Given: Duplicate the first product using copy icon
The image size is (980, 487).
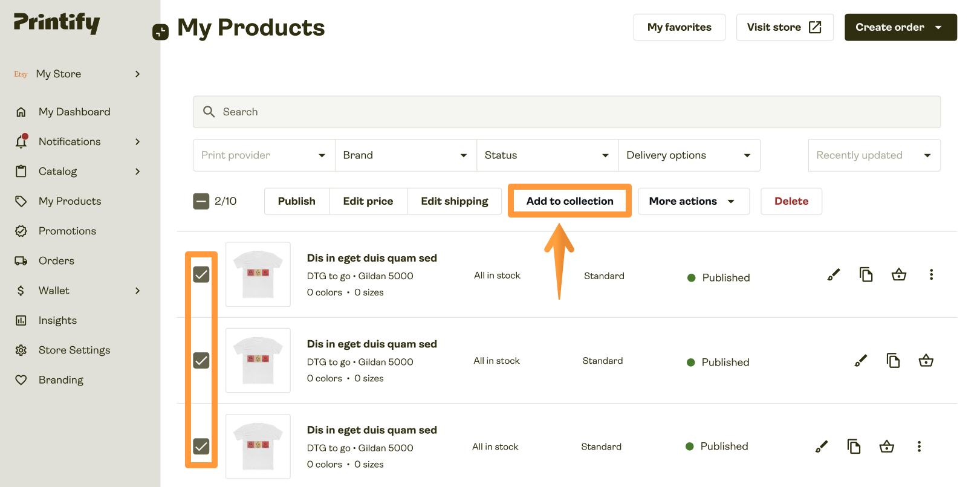Looking at the screenshot, I should click(x=866, y=275).
